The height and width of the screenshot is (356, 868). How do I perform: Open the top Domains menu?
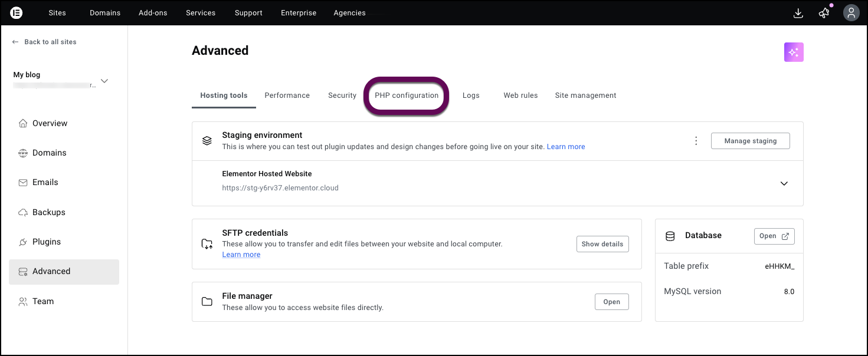[105, 13]
